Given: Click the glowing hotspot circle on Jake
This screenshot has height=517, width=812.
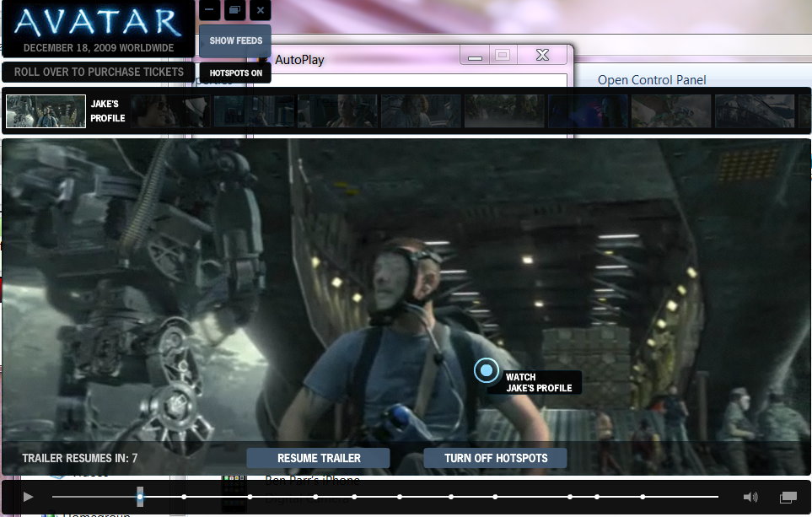Looking at the screenshot, I should tap(487, 370).
